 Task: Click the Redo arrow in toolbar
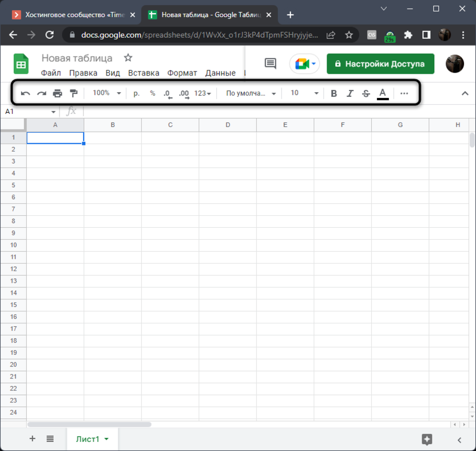42,93
